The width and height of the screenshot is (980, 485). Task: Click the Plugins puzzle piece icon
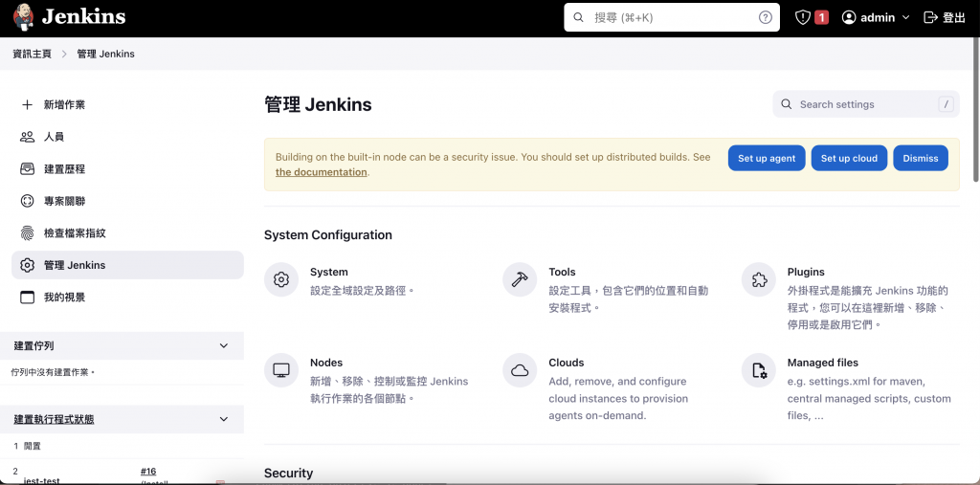[759, 279]
